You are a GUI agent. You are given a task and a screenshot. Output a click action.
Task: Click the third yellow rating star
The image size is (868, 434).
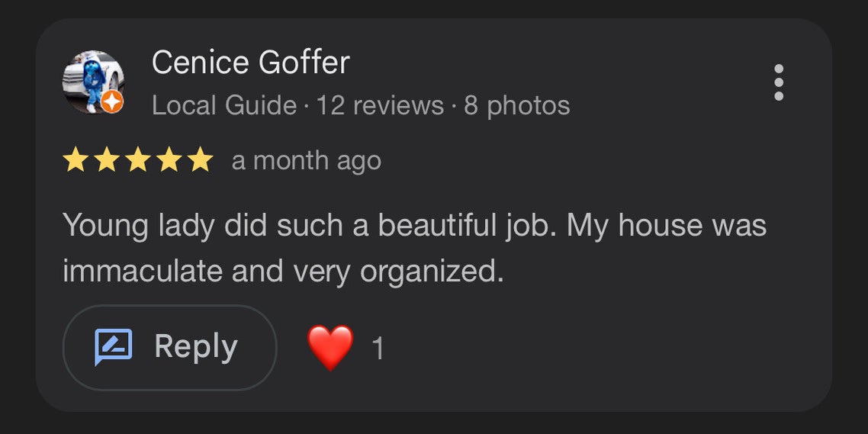point(137,161)
